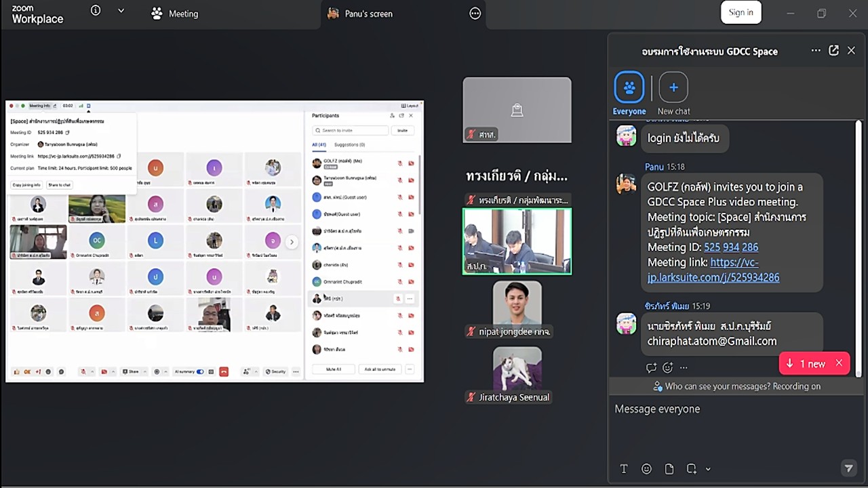Dismiss the 1 new messages notification

click(x=839, y=363)
